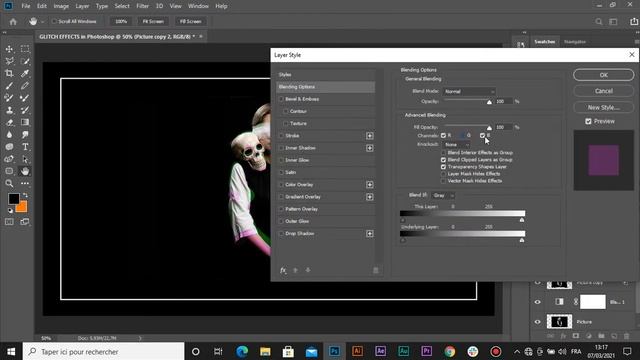Select Blending Options in styles list

pos(326,87)
